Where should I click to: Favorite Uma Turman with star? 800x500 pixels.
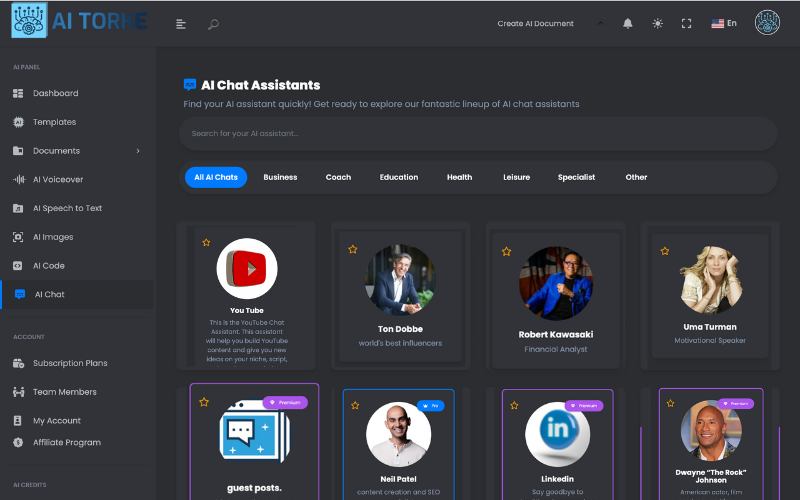pos(665,251)
